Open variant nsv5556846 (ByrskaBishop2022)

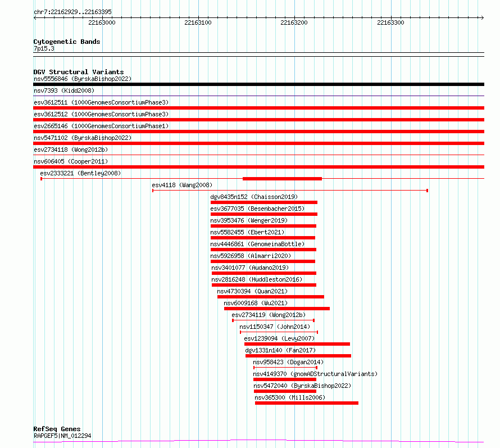point(83,79)
